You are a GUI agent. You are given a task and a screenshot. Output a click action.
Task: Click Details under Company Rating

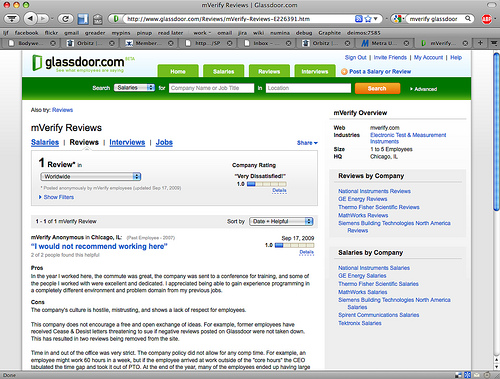pyautogui.click(x=279, y=190)
